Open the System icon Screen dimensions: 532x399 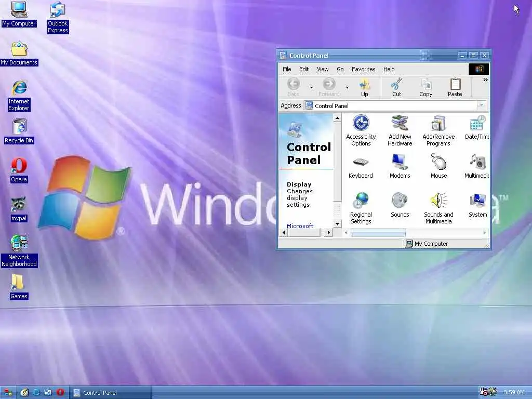[478, 205]
